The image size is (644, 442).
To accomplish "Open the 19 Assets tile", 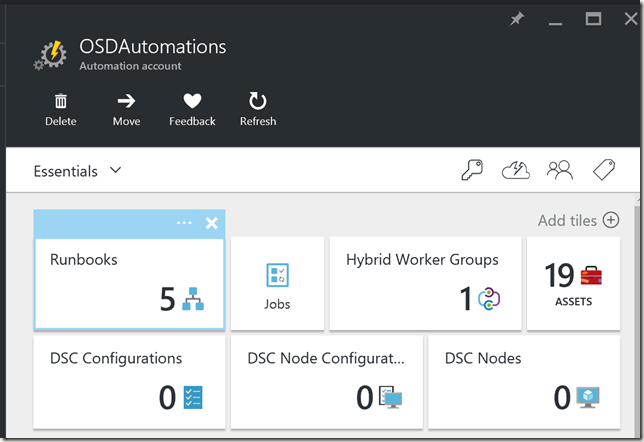I will (573, 283).
